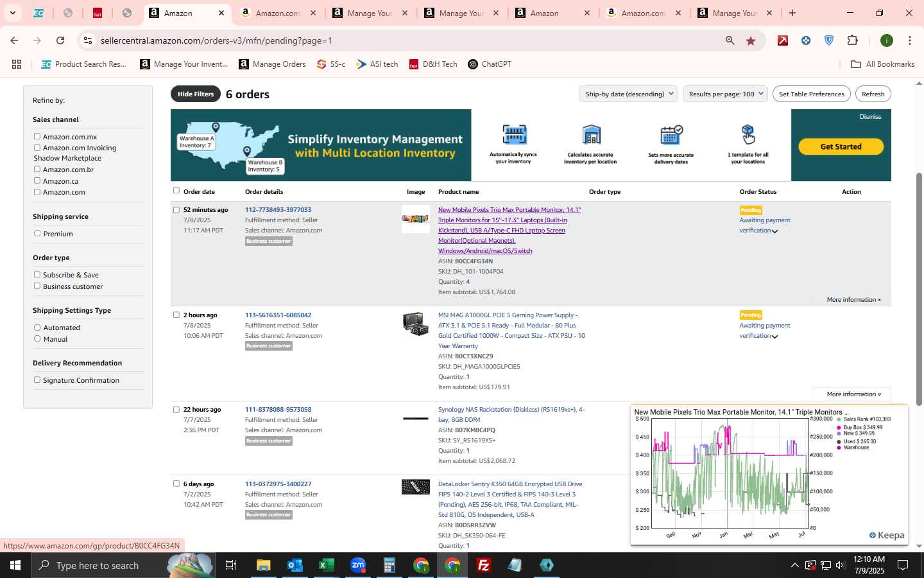The image size is (924, 578).
Task: Open File Explorer from the taskbar
Action: (x=264, y=565)
